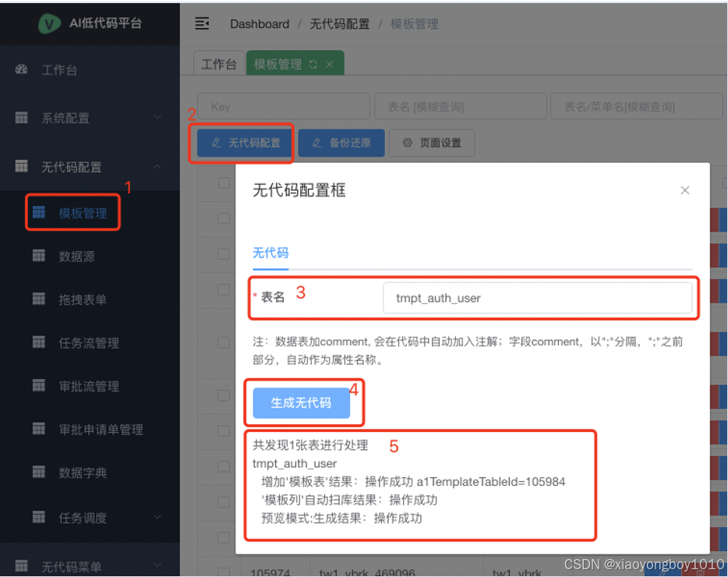Click the 页面设置 button
The width and height of the screenshot is (728, 577).
pyautogui.click(x=432, y=143)
